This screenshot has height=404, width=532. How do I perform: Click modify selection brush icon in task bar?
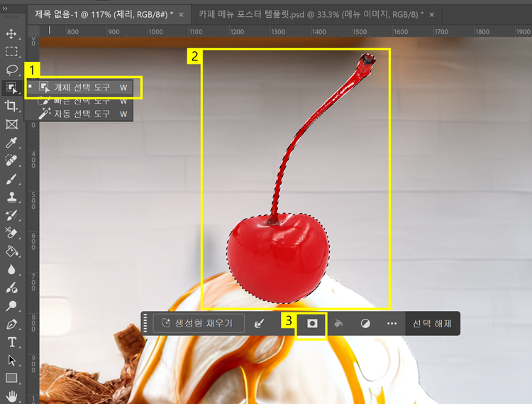click(x=260, y=324)
